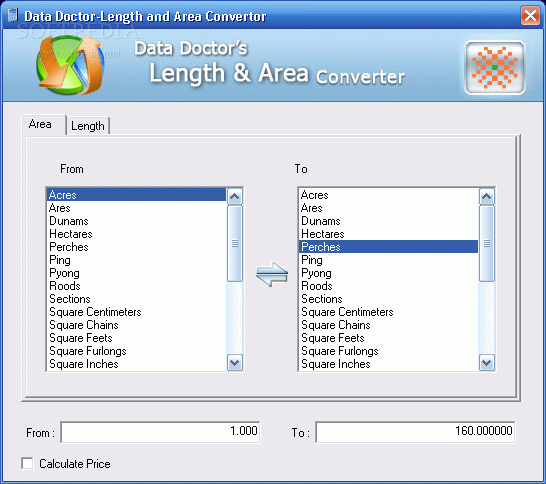
Task: Select Ping in the To list
Action: click(389, 260)
